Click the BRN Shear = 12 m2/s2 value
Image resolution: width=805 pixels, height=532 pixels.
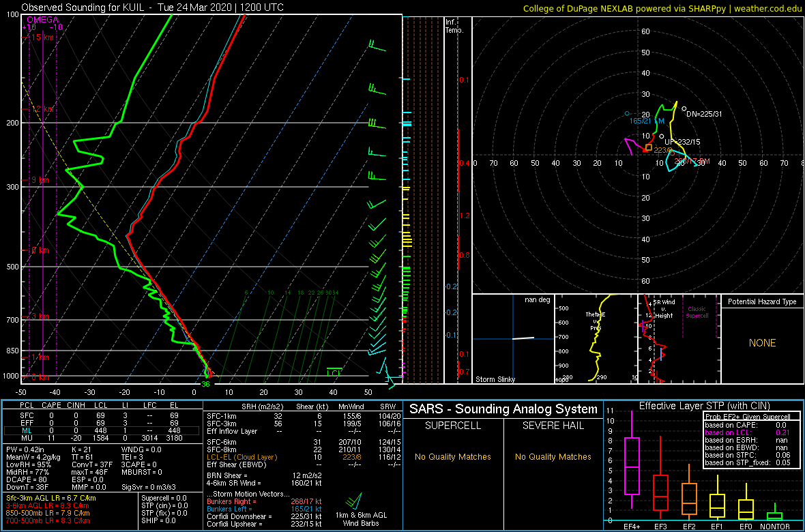(x=266, y=475)
